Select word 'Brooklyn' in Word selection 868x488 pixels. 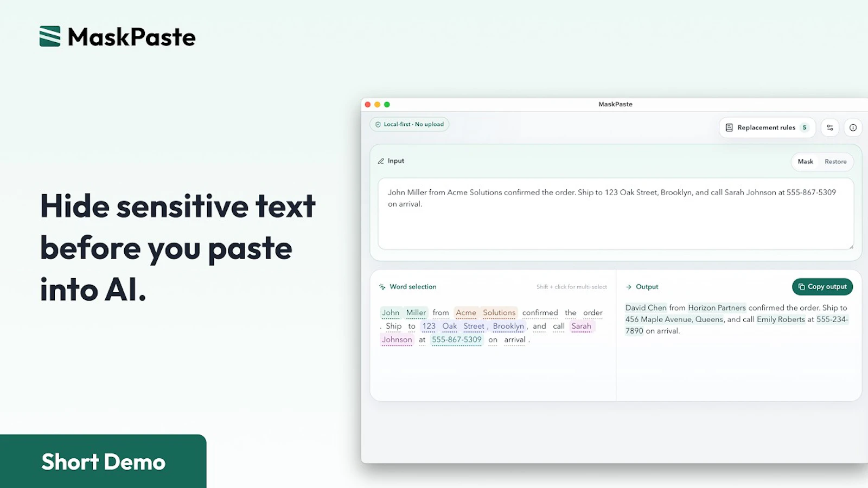click(x=508, y=326)
